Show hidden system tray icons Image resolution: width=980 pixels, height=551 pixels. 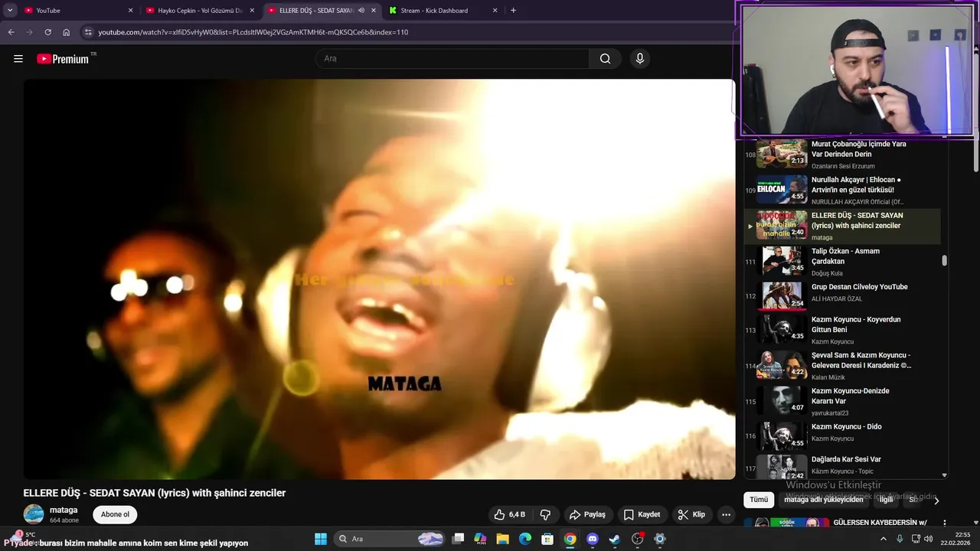point(883,539)
